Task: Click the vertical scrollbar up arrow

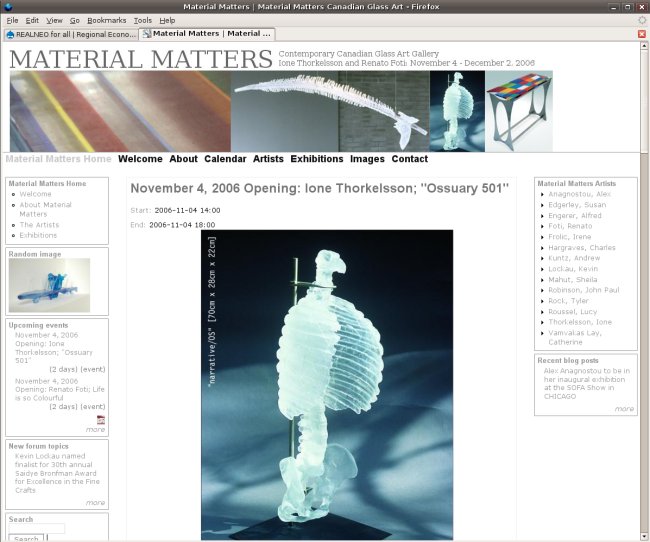Action: (x=645, y=46)
